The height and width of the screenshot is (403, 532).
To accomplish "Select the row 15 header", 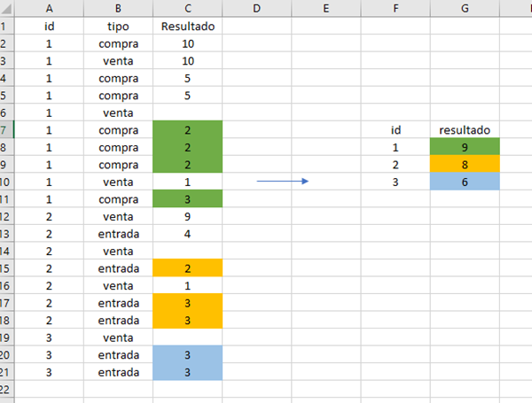I will (x=5, y=267).
